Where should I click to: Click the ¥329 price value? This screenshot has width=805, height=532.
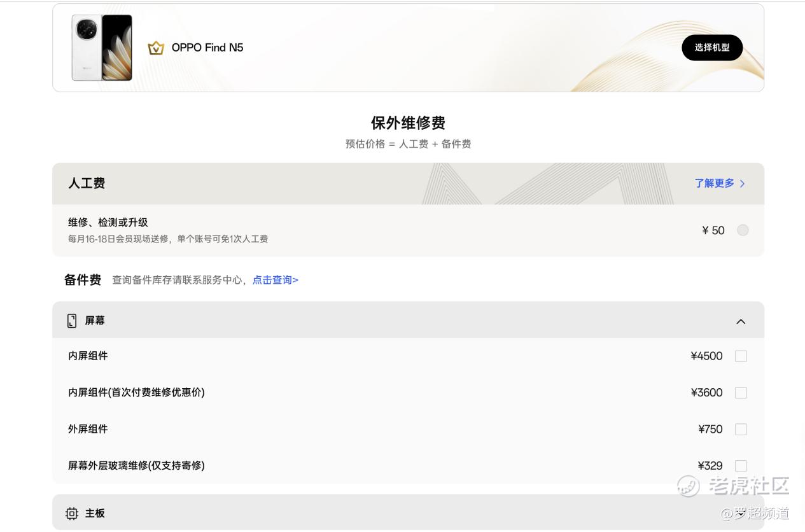[710, 466]
